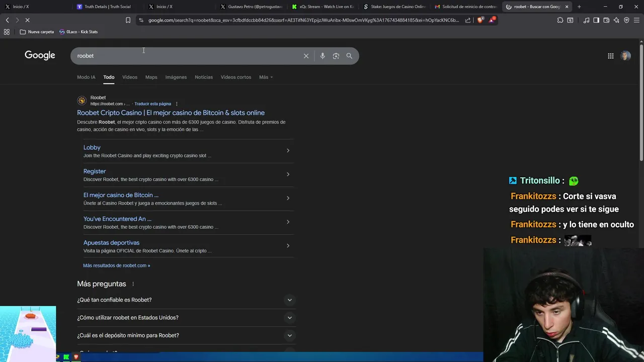
Task: Click the share page icon
Action: coord(468,20)
